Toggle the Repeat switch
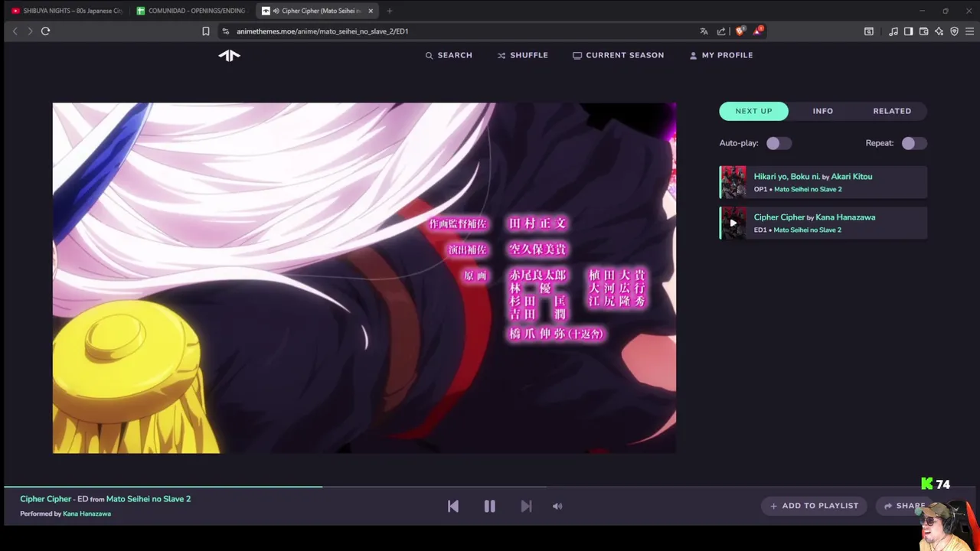The width and height of the screenshot is (980, 551). [x=914, y=143]
